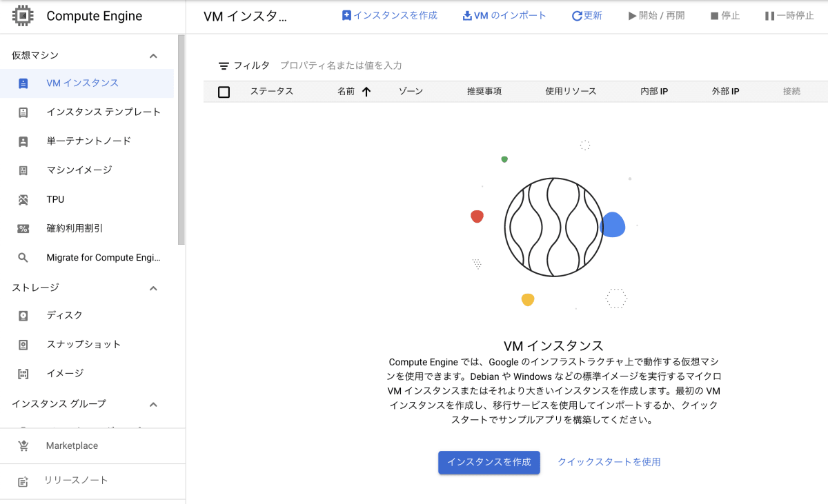The height and width of the screenshot is (504, 828).
Task: Click the 接続 column header
Action: pyautogui.click(x=792, y=92)
